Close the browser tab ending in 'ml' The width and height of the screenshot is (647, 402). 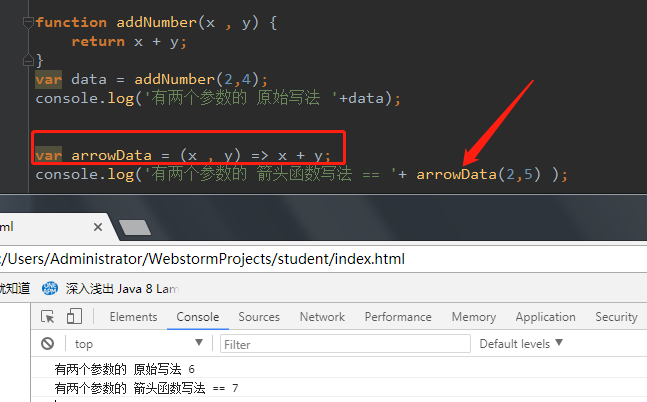(98, 227)
